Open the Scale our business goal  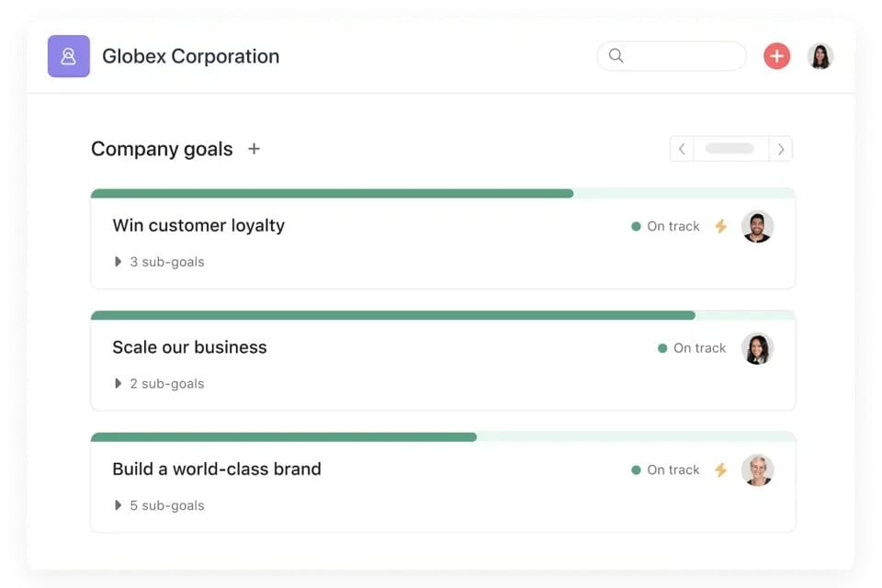click(189, 347)
